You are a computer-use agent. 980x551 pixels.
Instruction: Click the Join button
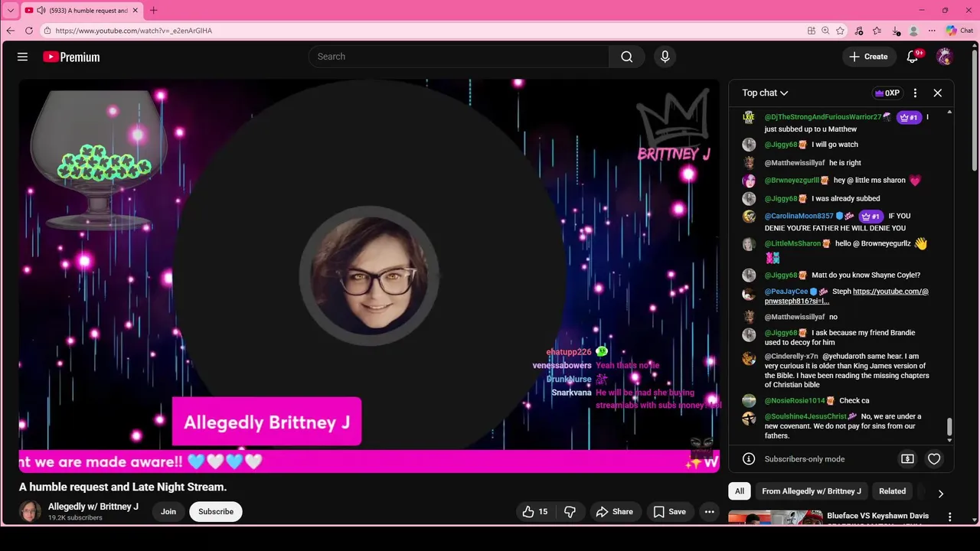coord(168,512)
